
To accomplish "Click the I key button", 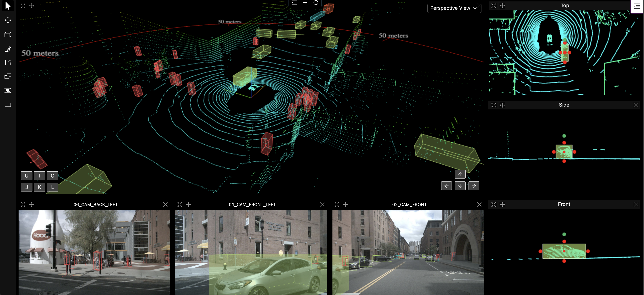I will pos(39,176).
